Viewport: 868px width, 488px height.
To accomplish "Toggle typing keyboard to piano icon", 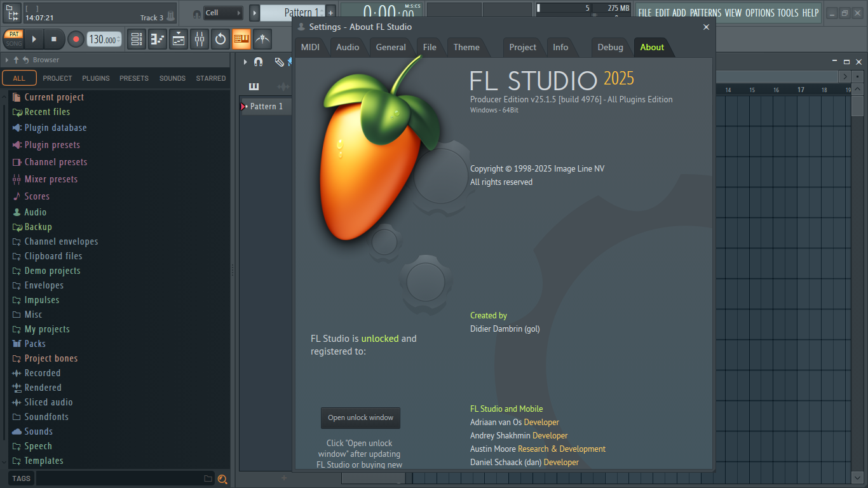I will (241, 39).
